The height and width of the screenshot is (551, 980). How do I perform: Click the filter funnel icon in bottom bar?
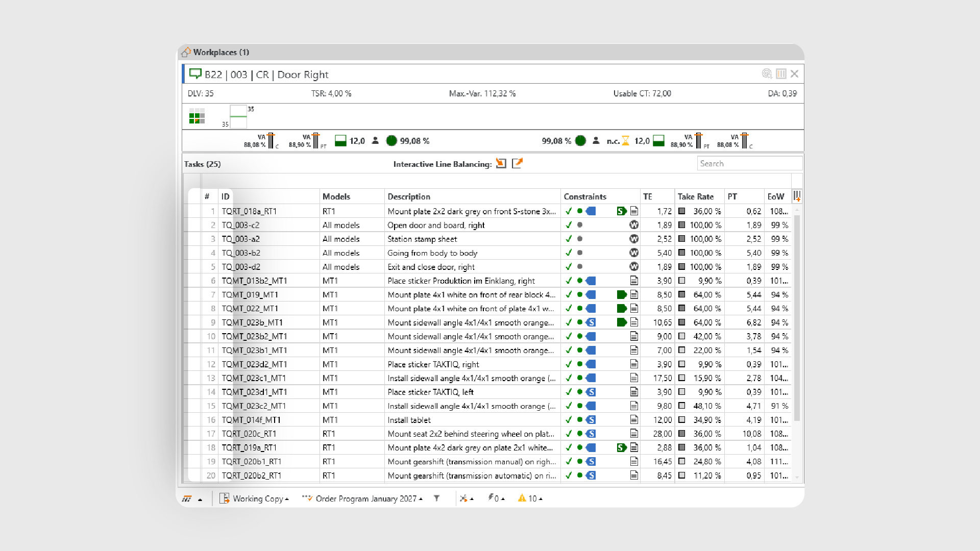[437, 498]
